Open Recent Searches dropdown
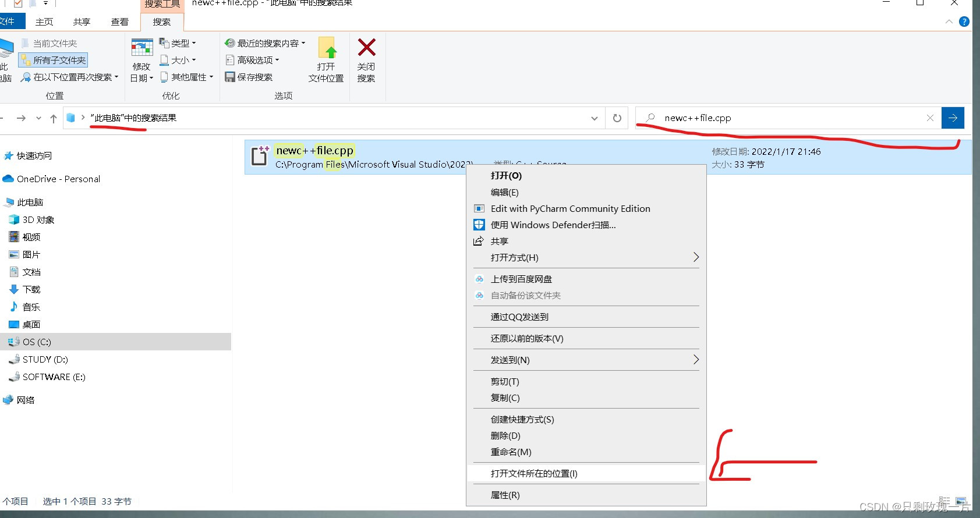This screenshot has width=980, height=518. tap(265, 43)
